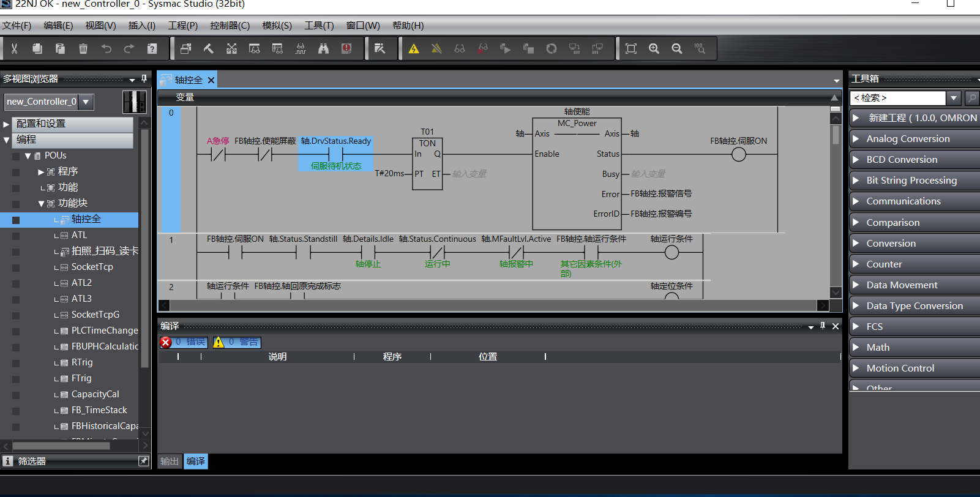Open the 控制器(C) menu
The image size is (980, 497).
(230, 26)
